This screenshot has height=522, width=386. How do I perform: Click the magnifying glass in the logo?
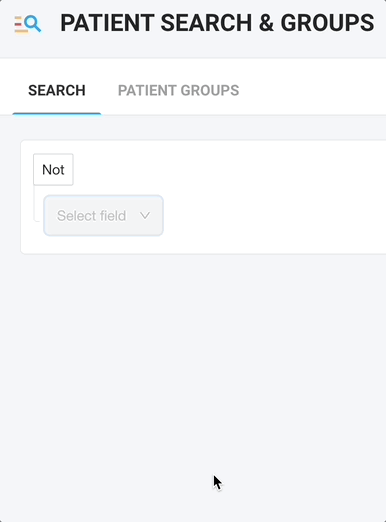click(x=33, y=24)
